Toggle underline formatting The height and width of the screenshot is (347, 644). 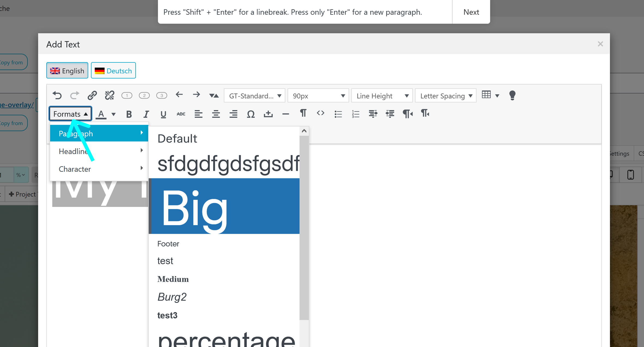tap(163, 114)
